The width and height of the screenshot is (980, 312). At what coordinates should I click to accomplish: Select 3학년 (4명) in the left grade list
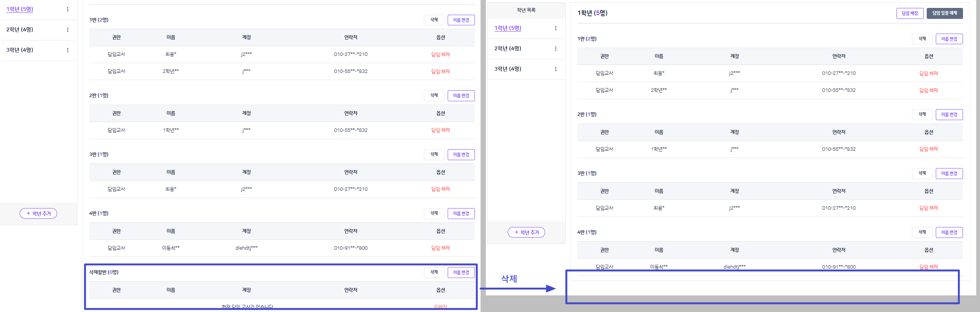pos(20,50)
